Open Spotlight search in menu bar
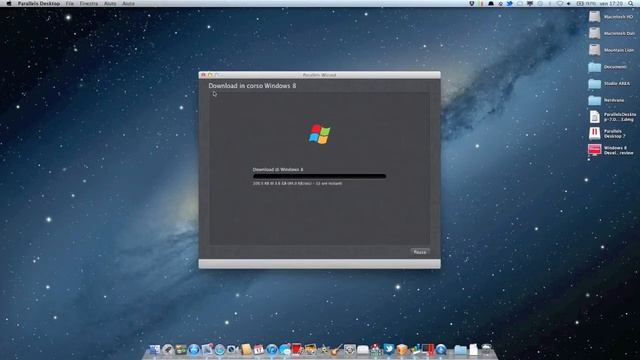This screenshot has height=360, width=640. pyautogui.click(x=631, y=4)
